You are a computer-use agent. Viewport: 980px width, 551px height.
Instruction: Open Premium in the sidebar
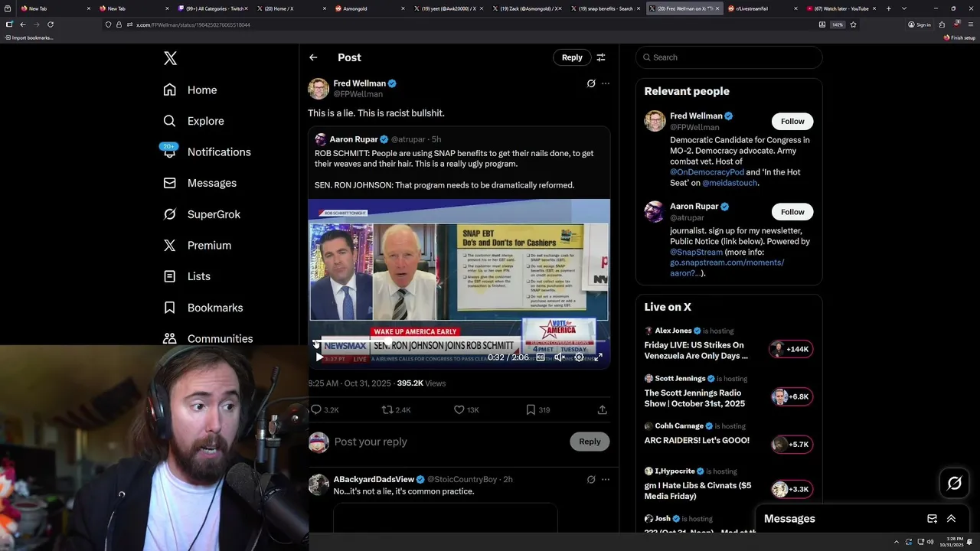pyautogui.click(x=197, y=246)
